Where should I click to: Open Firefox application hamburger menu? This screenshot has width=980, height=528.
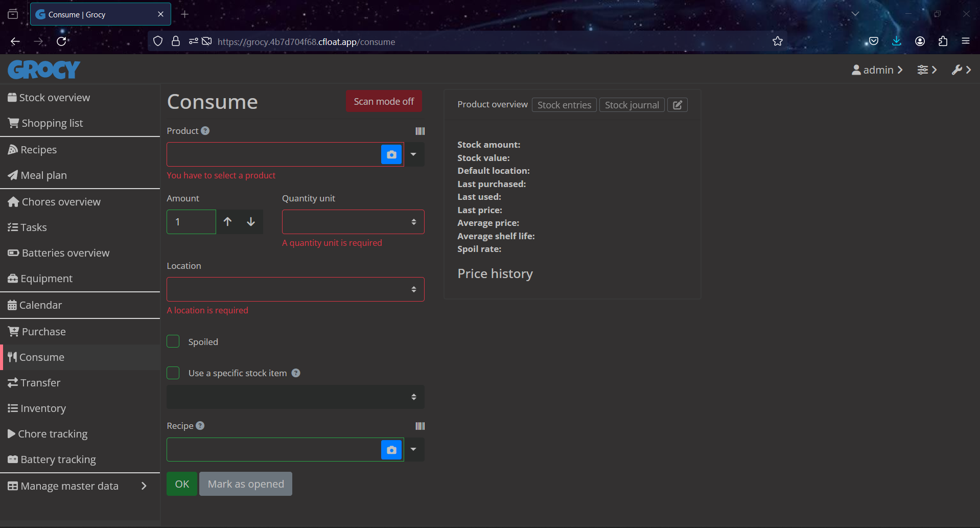click(966, 41)
